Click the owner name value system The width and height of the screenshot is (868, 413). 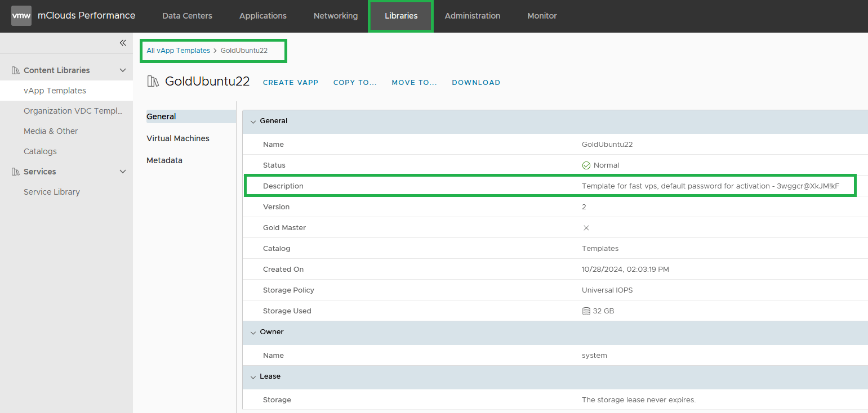click(x=594, y=356)
